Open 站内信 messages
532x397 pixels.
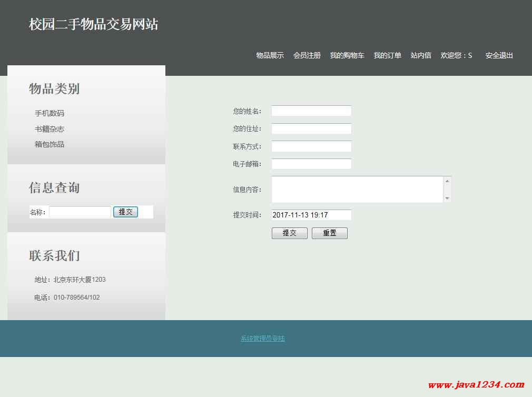[421, 55]
